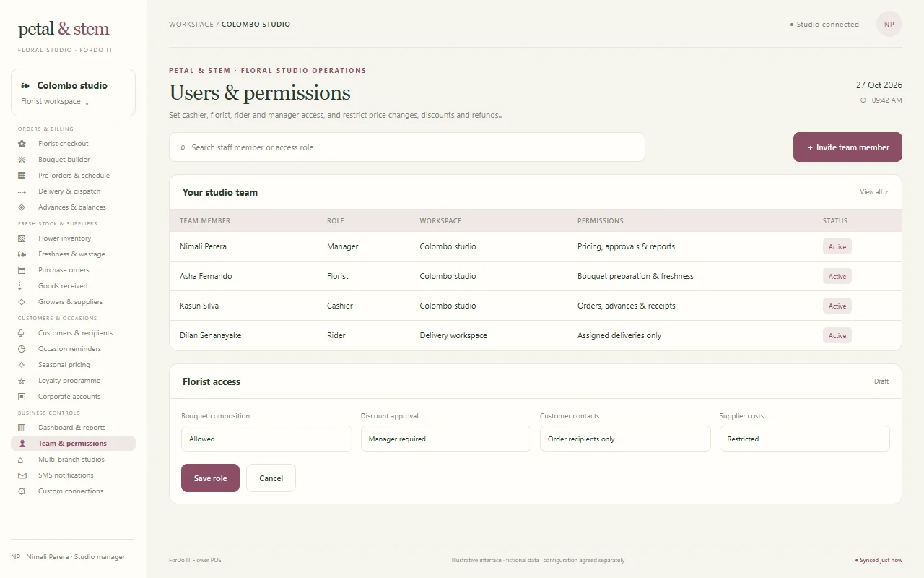Click the Pre-orders & schedule calendar icon

(x=22, y=176)
